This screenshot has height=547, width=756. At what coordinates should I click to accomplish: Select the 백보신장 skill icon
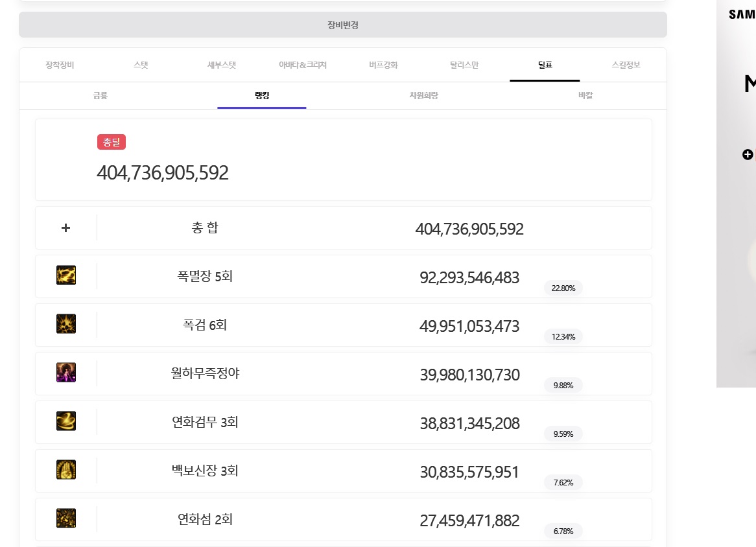tap(66, 470)
